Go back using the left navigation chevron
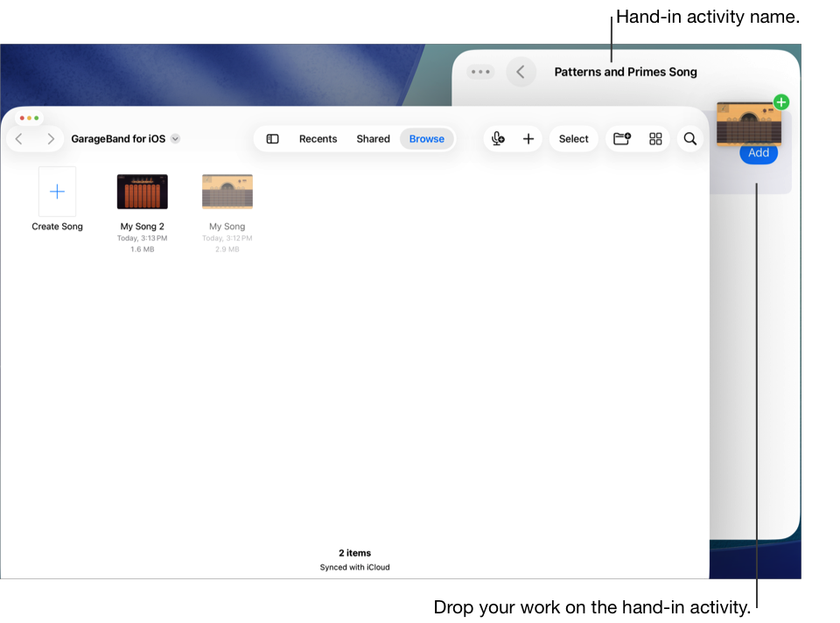840x623 pixels. pyautogui.click(x=18, y=138)
